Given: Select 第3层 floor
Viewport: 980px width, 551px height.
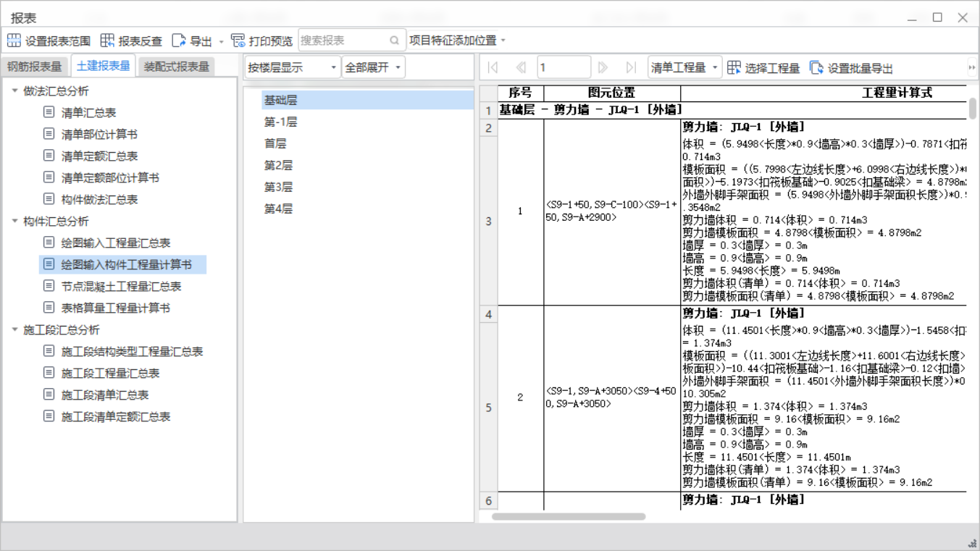Looking at the screenshot, I should pyautogui.click(x=278, y=187).
